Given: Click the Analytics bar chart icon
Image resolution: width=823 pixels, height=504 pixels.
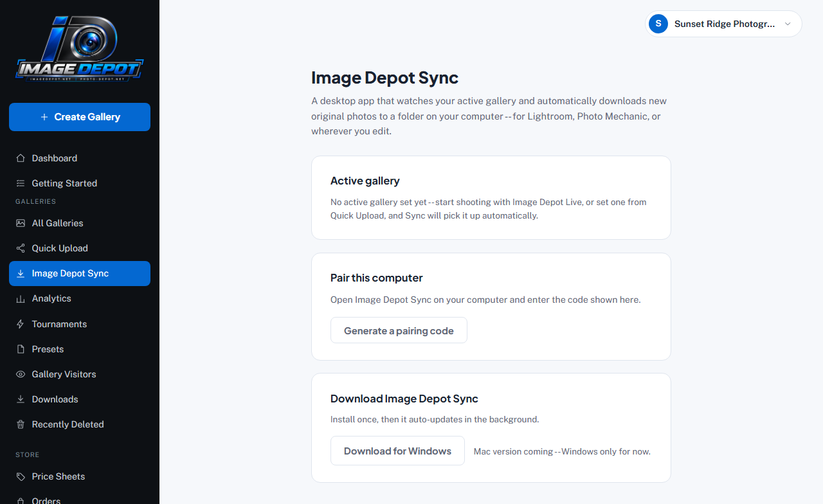Looking at the screenshot, I should tap(21, 298).
